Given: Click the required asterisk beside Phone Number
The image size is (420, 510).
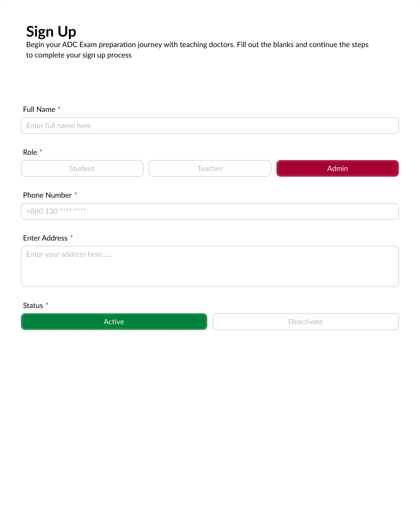Looking at the screenshot, I should point(76,194).
